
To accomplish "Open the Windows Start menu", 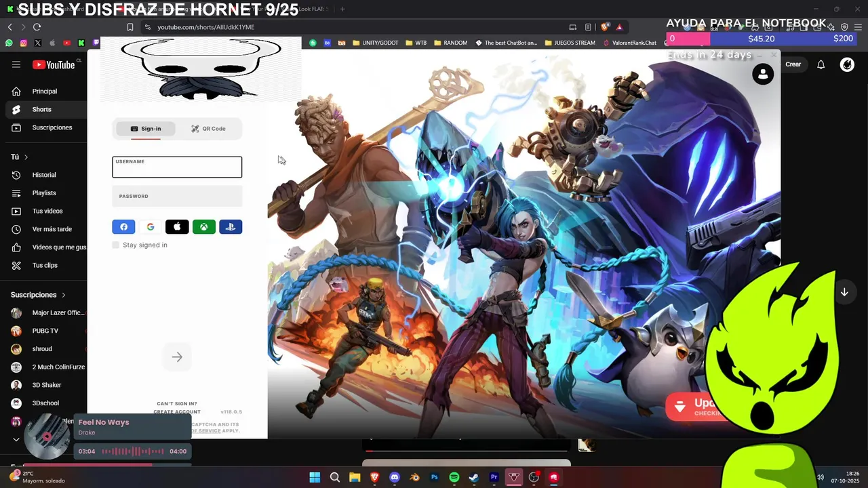I will 315,477.
